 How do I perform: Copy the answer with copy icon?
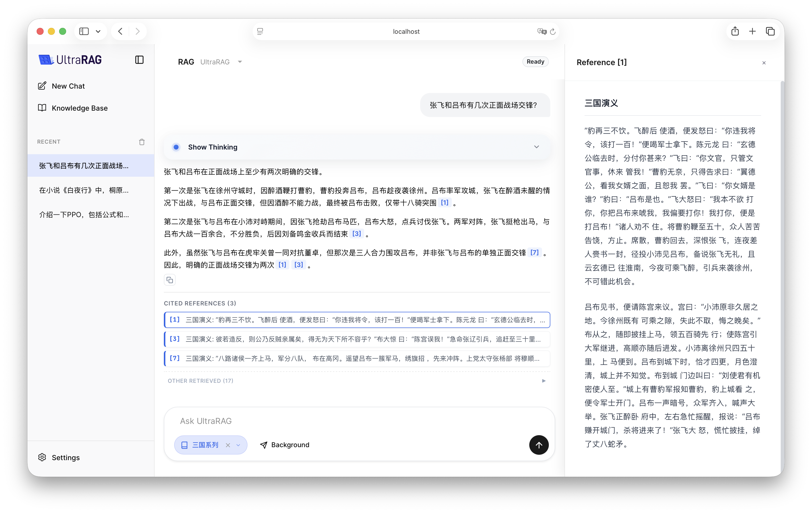click(170, 280)
